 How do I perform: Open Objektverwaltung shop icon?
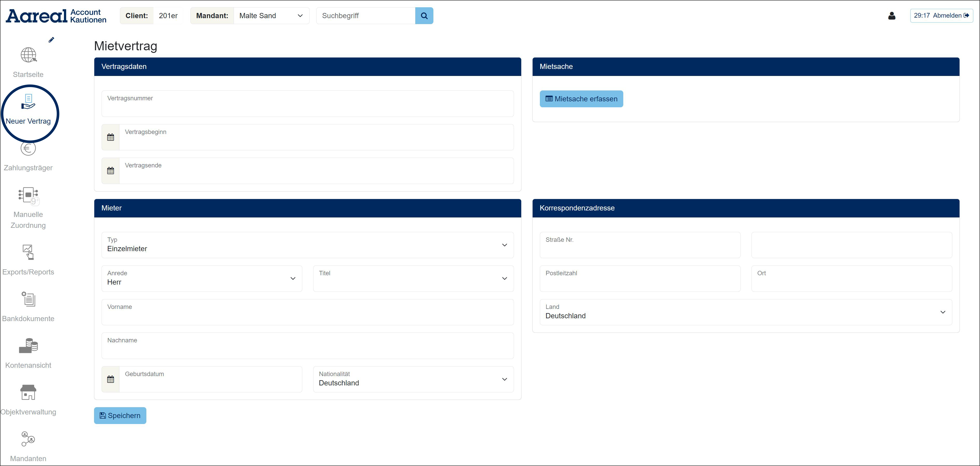[28, 392]
